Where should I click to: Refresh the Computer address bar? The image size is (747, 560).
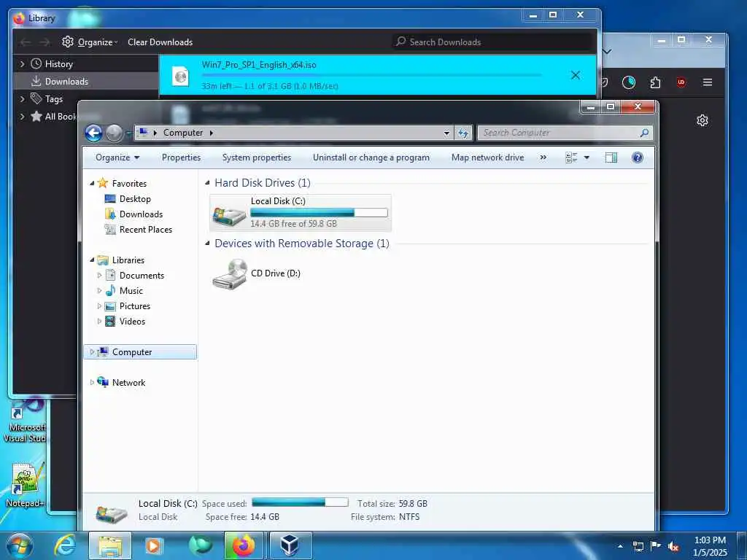coord(463,133)
